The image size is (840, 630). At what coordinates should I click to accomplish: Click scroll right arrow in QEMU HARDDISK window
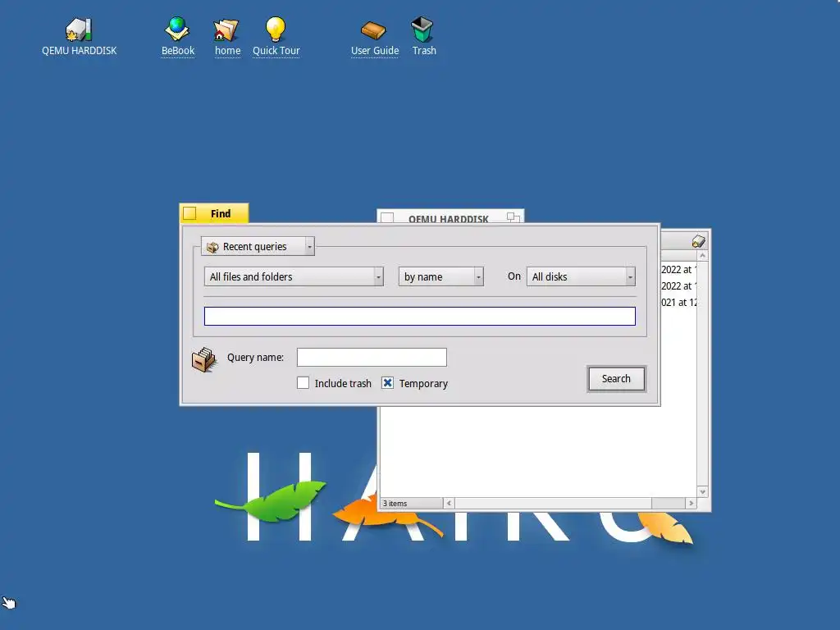(x=691, y=503)
